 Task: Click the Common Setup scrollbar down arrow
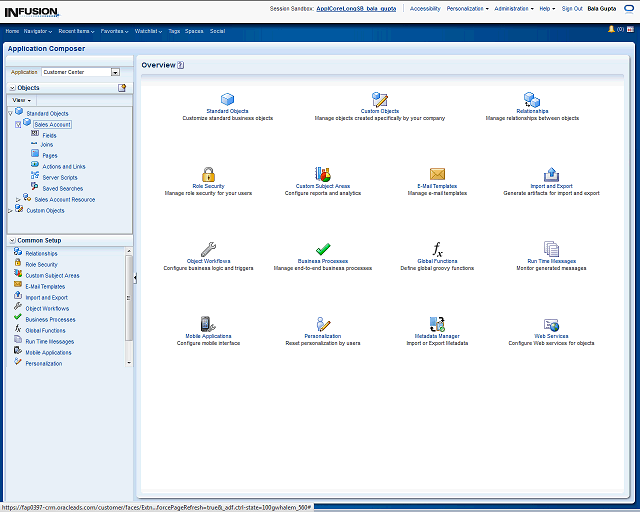coord(129,364)
